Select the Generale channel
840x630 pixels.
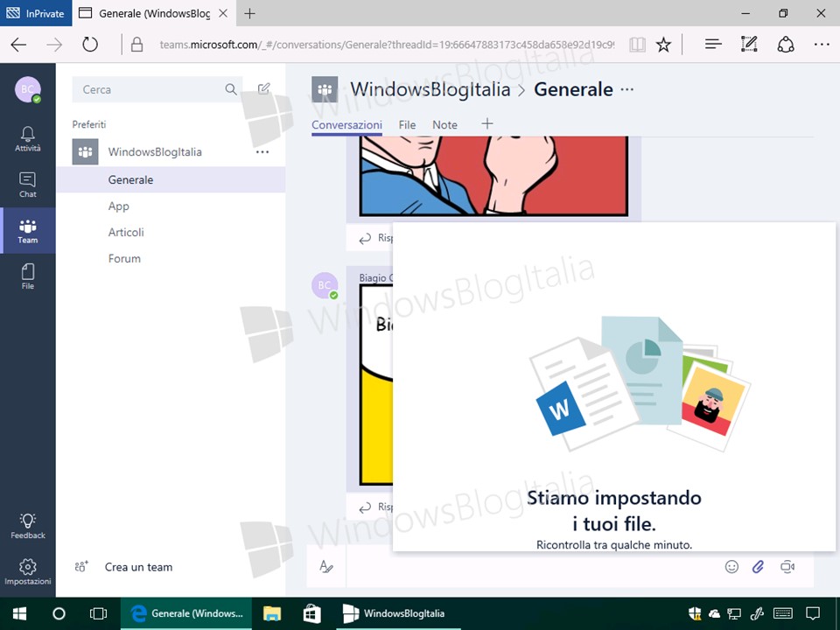pos(171,179)
